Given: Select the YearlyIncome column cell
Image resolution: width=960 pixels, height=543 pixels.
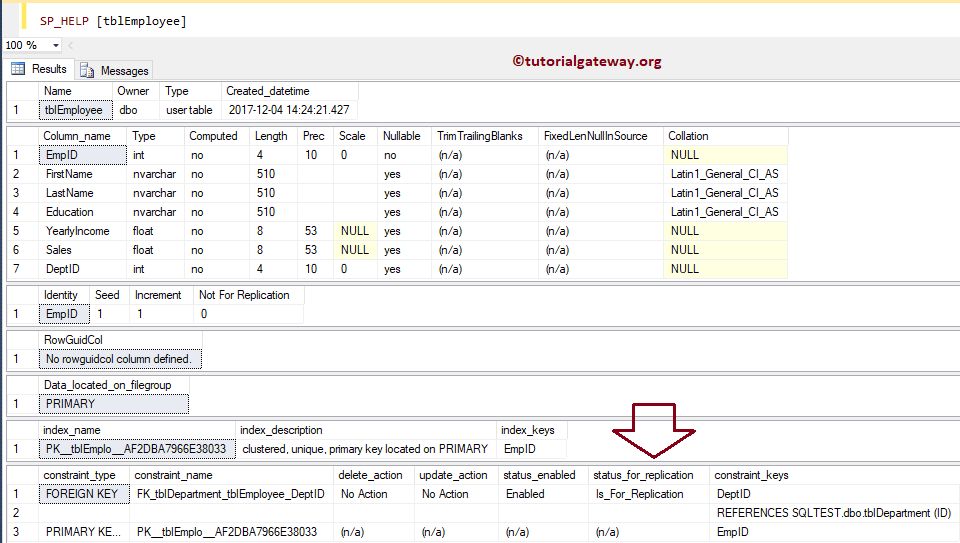Looking at the screenshot, I should pyautogui.click(x=83, y=231).
